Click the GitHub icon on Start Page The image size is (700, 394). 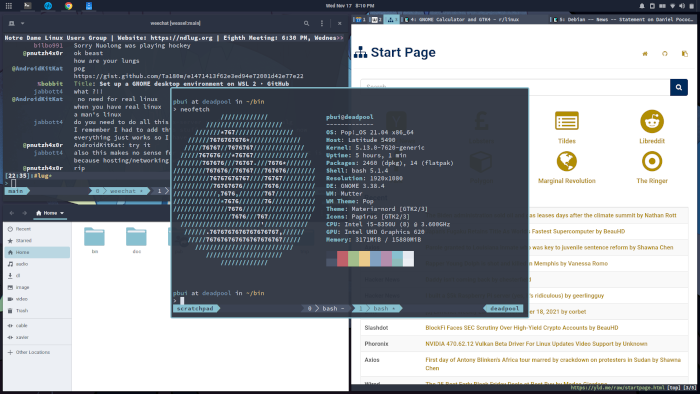point(664,54)
